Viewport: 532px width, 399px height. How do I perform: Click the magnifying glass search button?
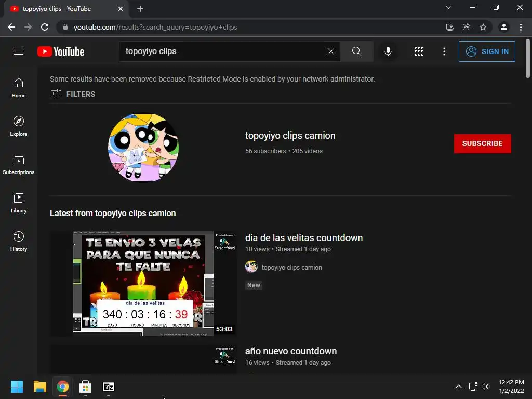pos(356,51)
